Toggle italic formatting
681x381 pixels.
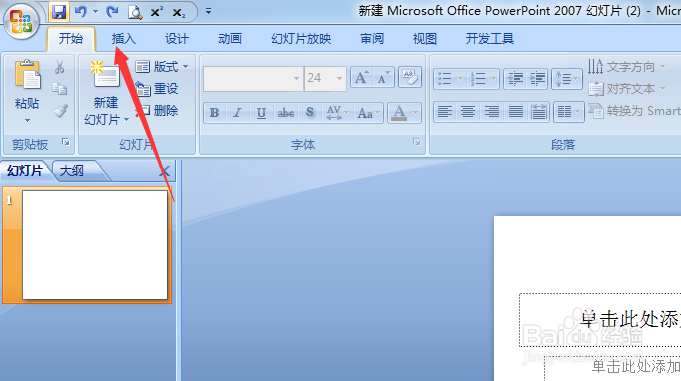click(237, 113)
